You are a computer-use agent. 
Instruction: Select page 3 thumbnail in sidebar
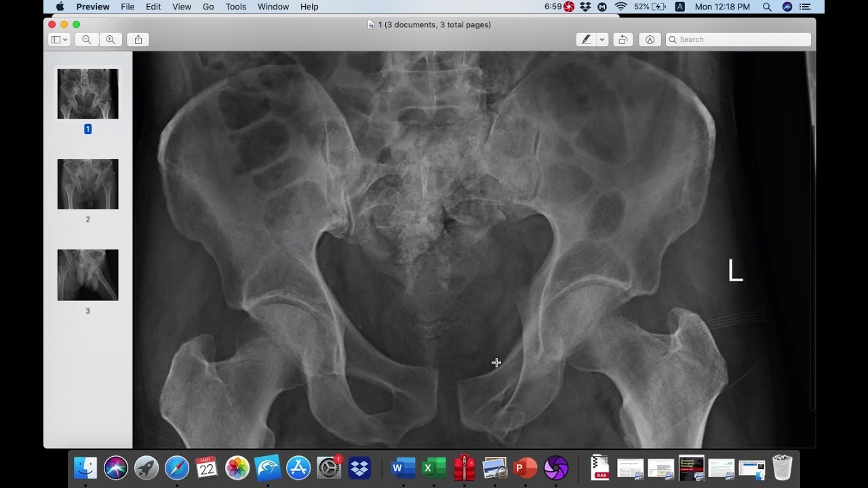pyautogui.click(x=87, y=275)
